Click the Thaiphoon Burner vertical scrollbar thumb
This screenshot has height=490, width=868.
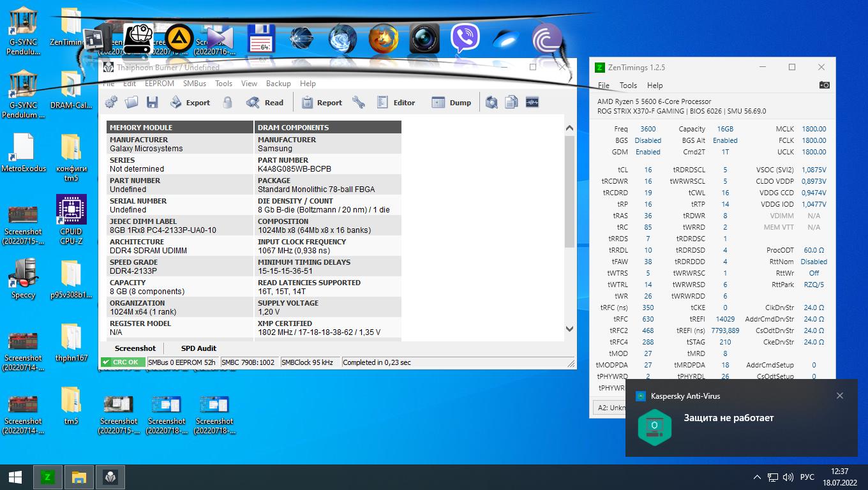[x=570, y=191]
